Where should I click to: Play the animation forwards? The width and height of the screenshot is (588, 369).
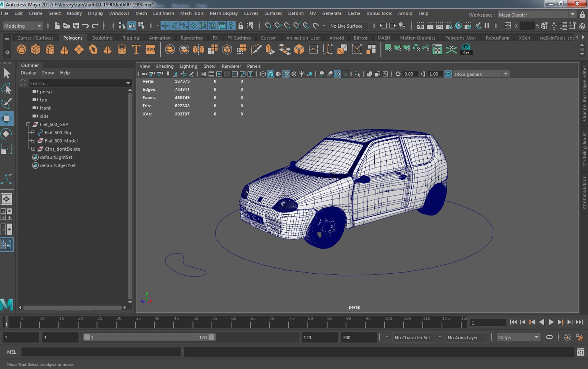(551, 322)
